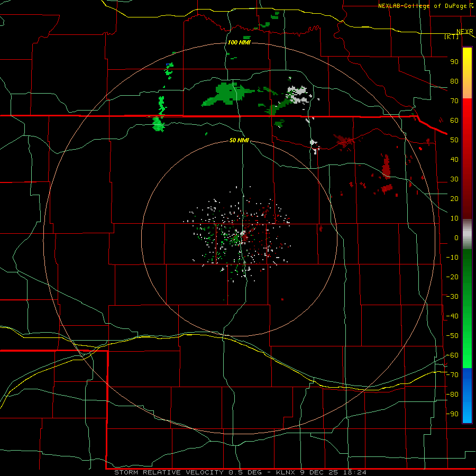Click the -70 scale value
The height and width of the screenshot is (476, 476).
452,375
